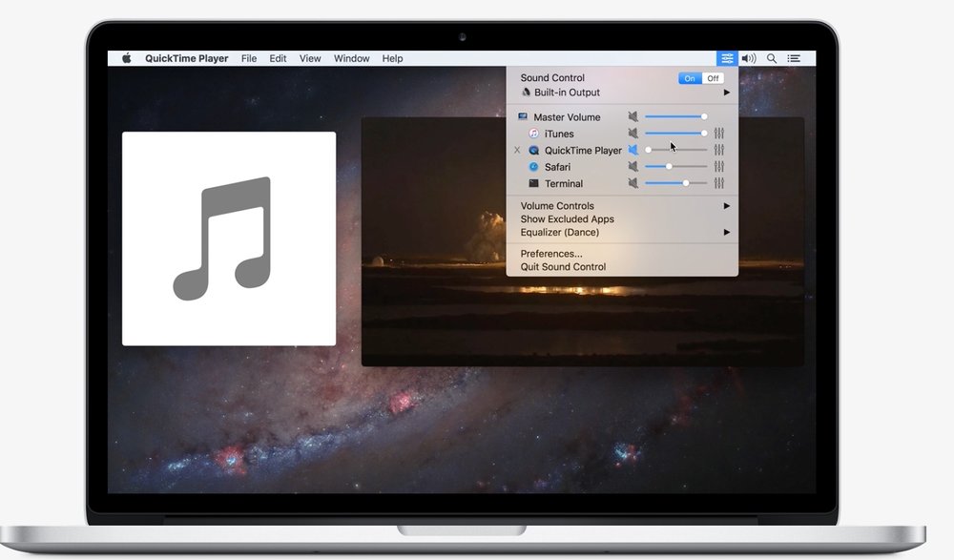Viewport: 954px width, 560px height.
Task: Click the Terminal volume slider
Action: coord(675,182)
